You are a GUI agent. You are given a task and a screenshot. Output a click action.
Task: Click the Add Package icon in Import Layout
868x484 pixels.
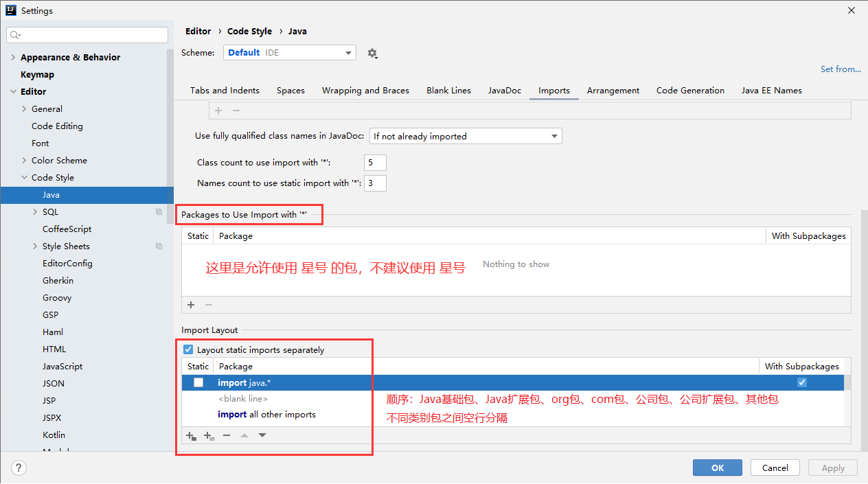192,435
